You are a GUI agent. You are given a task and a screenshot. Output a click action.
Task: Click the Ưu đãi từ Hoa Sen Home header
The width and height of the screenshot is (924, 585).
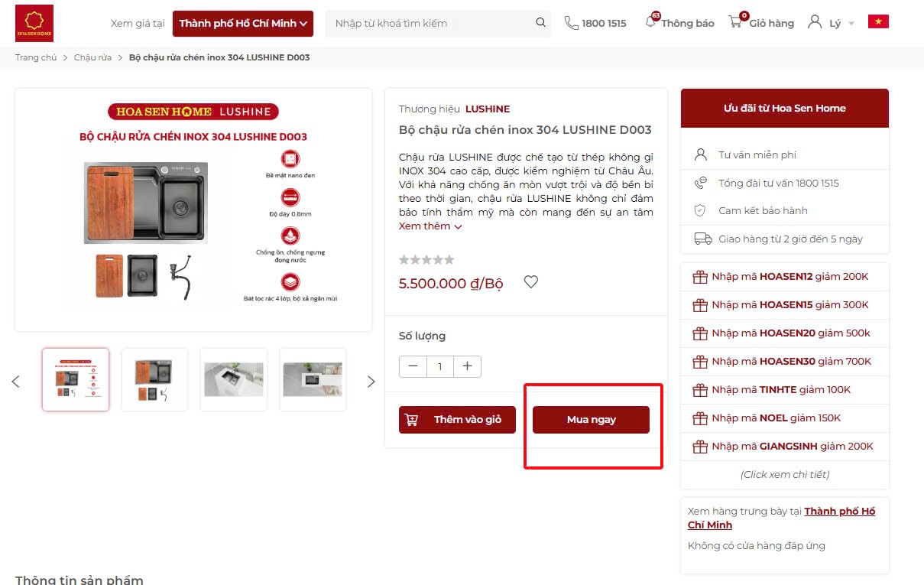(x=785, y=109)
